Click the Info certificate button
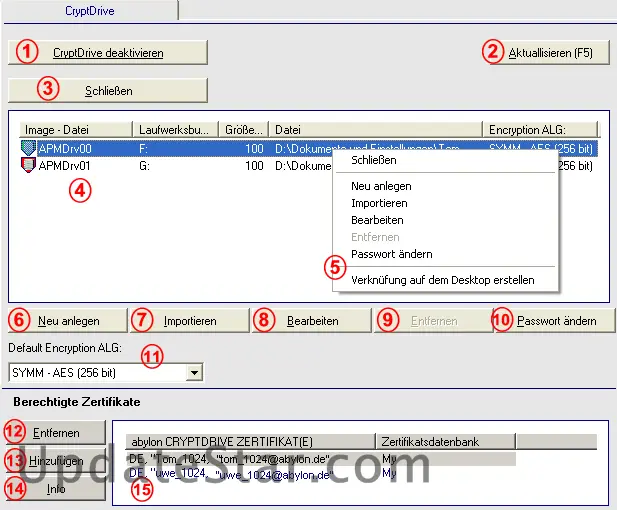The image size is (617, 510). pyautogui.click(x=56, y=489)
